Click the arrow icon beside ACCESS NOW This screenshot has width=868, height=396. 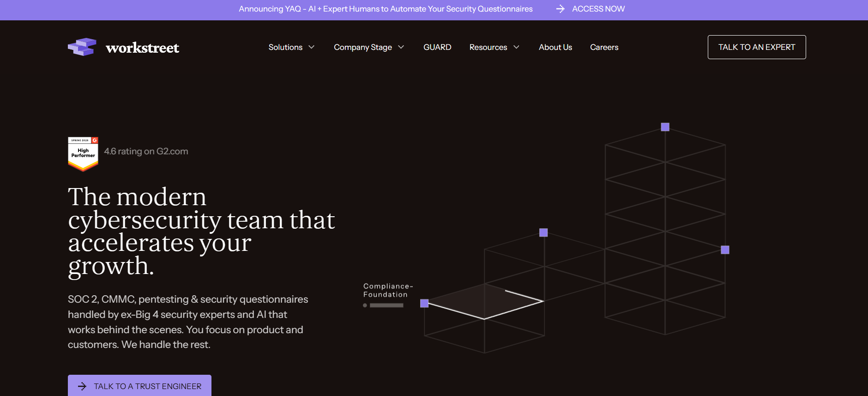click(561, 9)
